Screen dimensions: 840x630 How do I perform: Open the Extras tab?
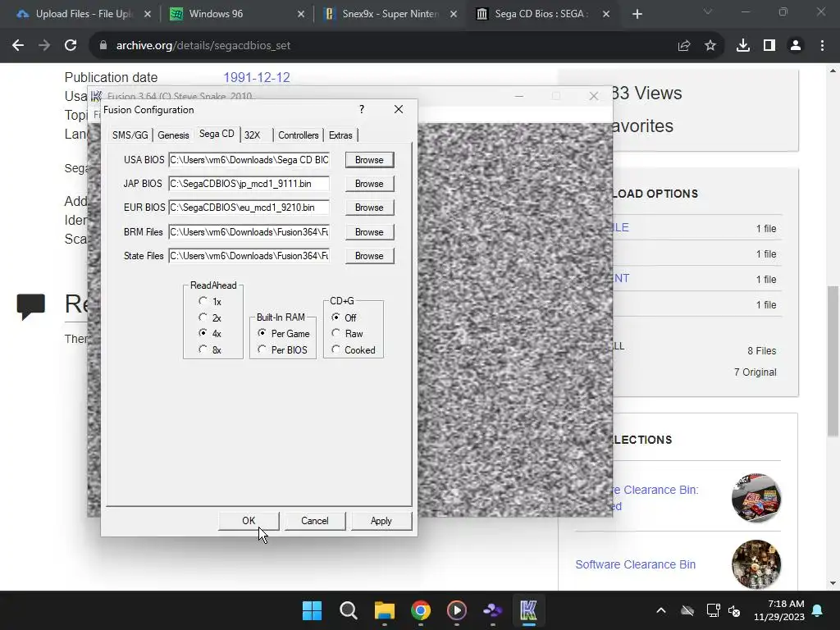[340, 135]
